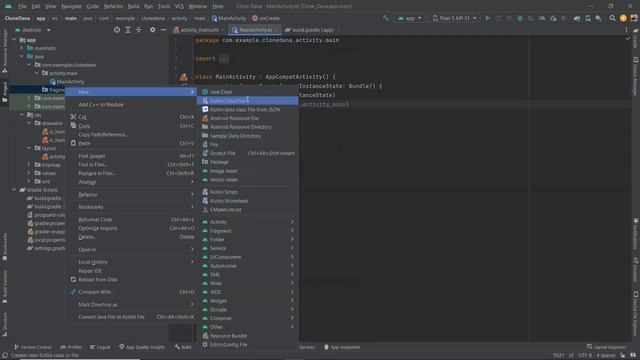The image size is (640, 360).
Task: Click the Sync Project with Gradle icon
Action: [x=577, y=18]
